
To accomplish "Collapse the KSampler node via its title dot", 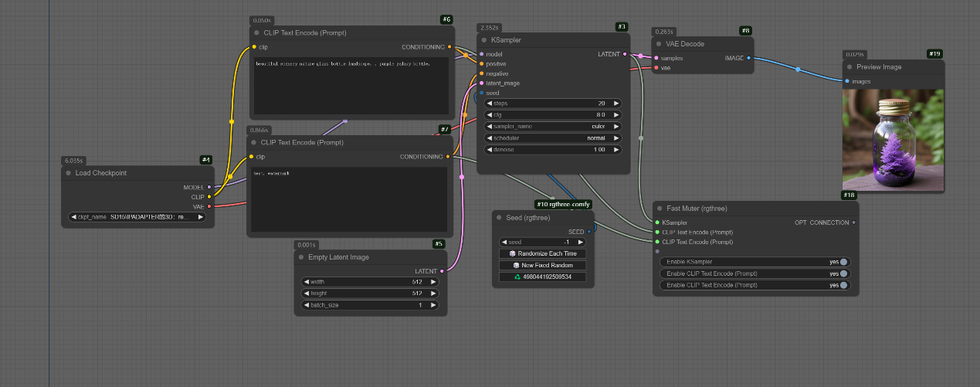I will (x=484, y=39).
